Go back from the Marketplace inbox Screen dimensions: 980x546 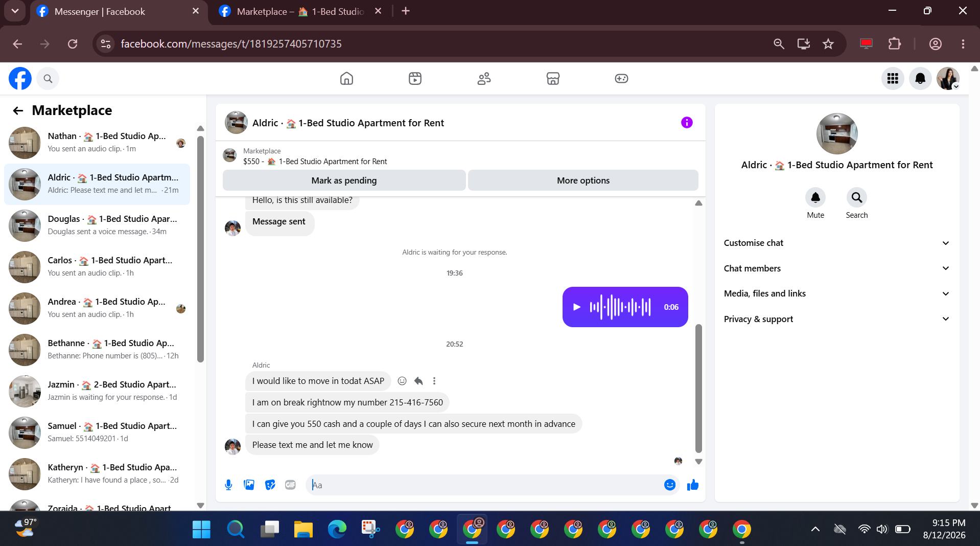(18, 110)
